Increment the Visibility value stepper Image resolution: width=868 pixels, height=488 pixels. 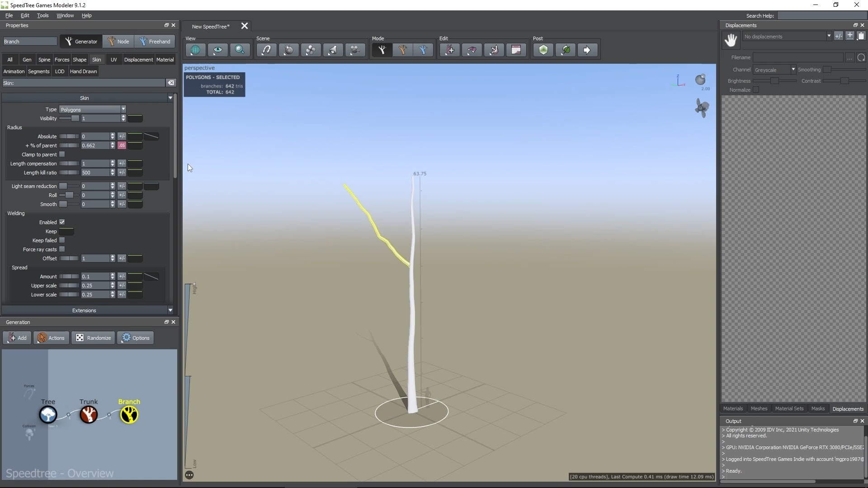(x=123, y=117)
